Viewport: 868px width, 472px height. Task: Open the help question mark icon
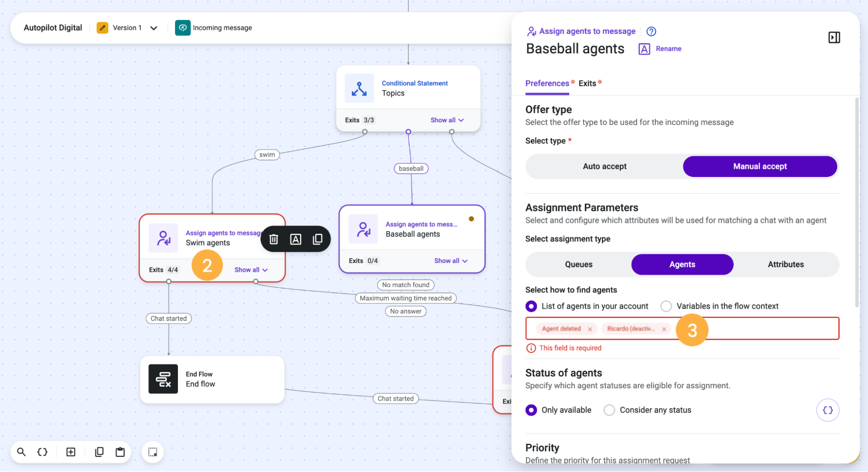click(x=651, y=31)
